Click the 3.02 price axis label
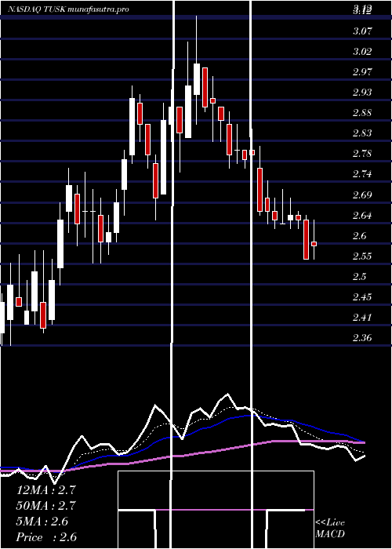The width and height of the screenshot is (392, 549). (x=362, y=52)
